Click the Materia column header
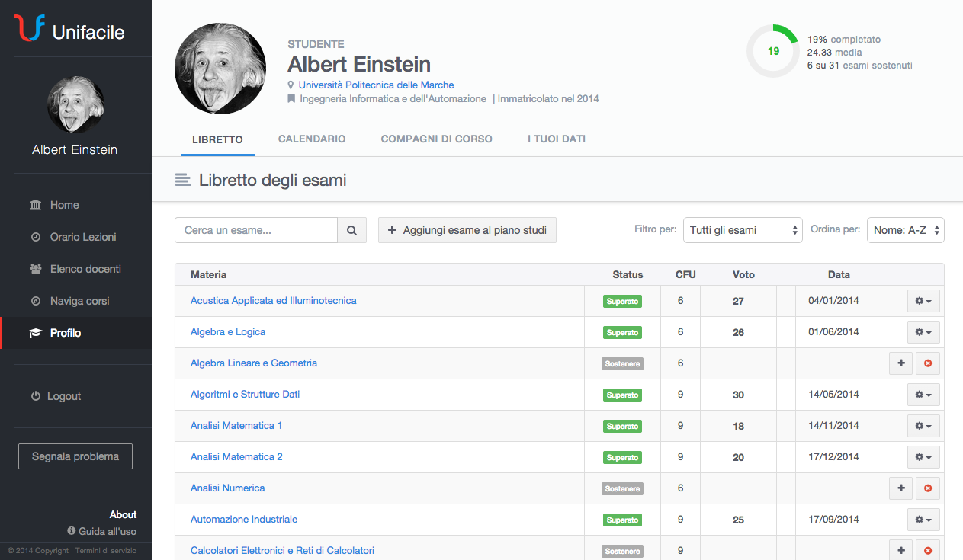963x560 pixels. click(x=208, y=274)
